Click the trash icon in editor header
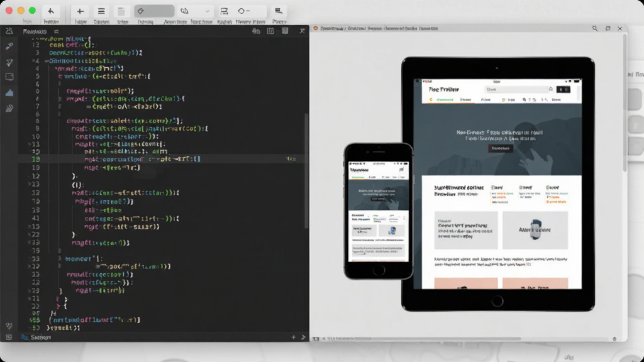Screen dimensions: 644x362 (285, 31)
